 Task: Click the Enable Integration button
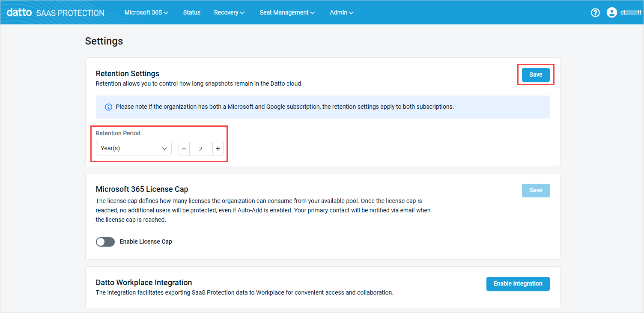pos(518,284)
